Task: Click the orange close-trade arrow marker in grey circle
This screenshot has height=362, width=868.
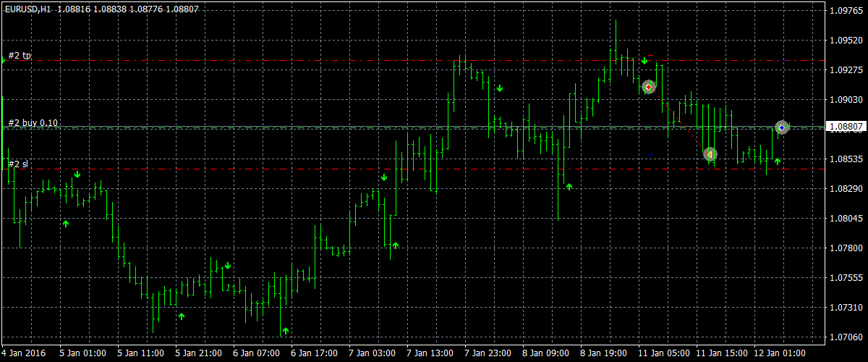Action: click(x=710, y=154)
